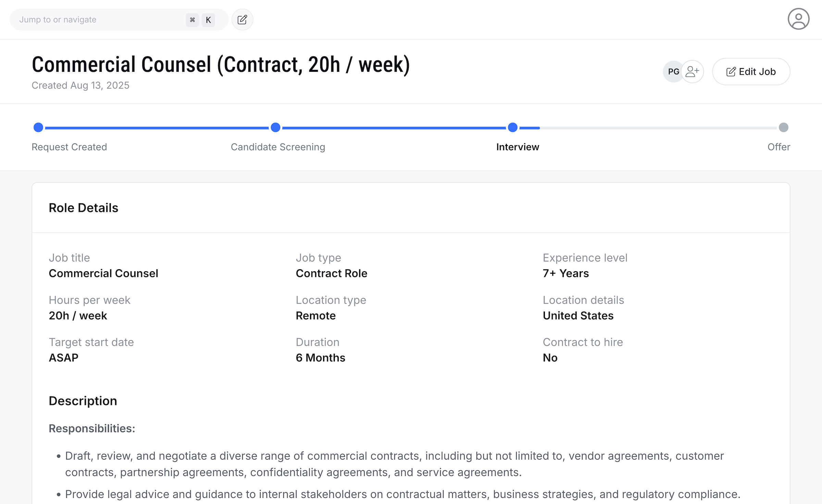Click the Commercial Counsel job heading
Screen dimensions: 822x504
tap(221, 65)
